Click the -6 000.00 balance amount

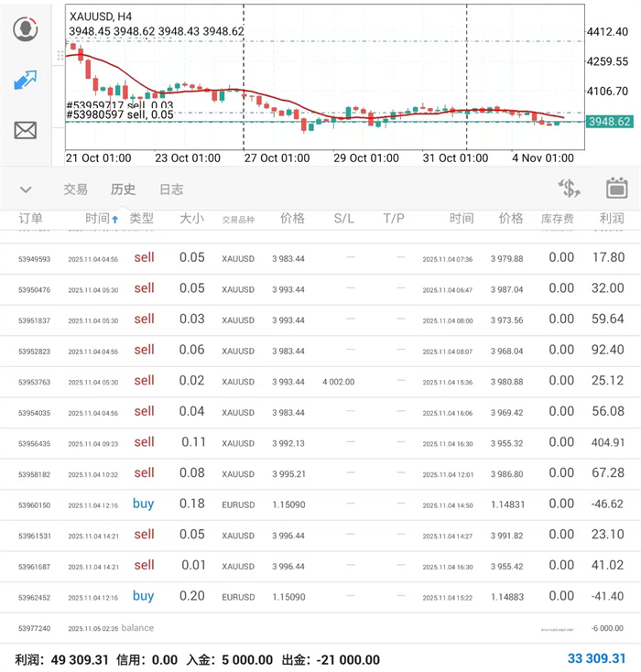tap(607, 628)
